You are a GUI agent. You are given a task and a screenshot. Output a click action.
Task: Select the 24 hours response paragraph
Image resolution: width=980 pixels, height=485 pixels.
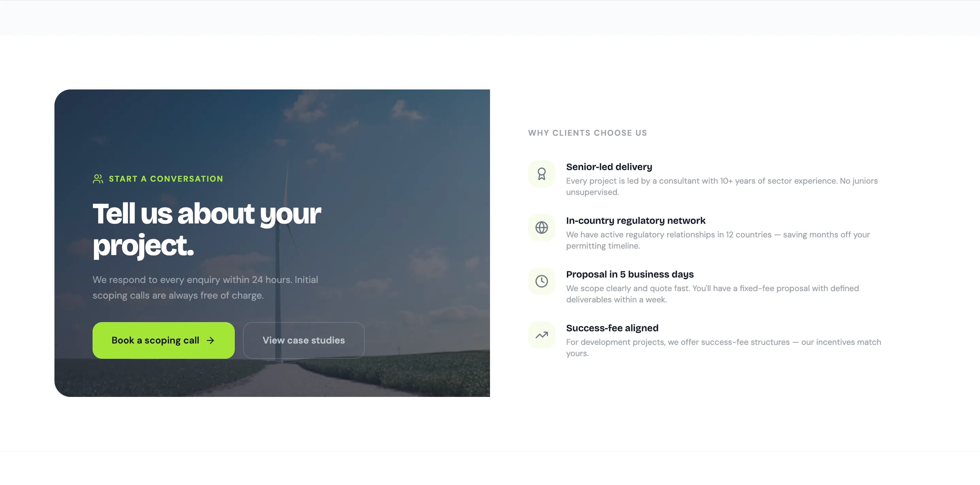206,287
